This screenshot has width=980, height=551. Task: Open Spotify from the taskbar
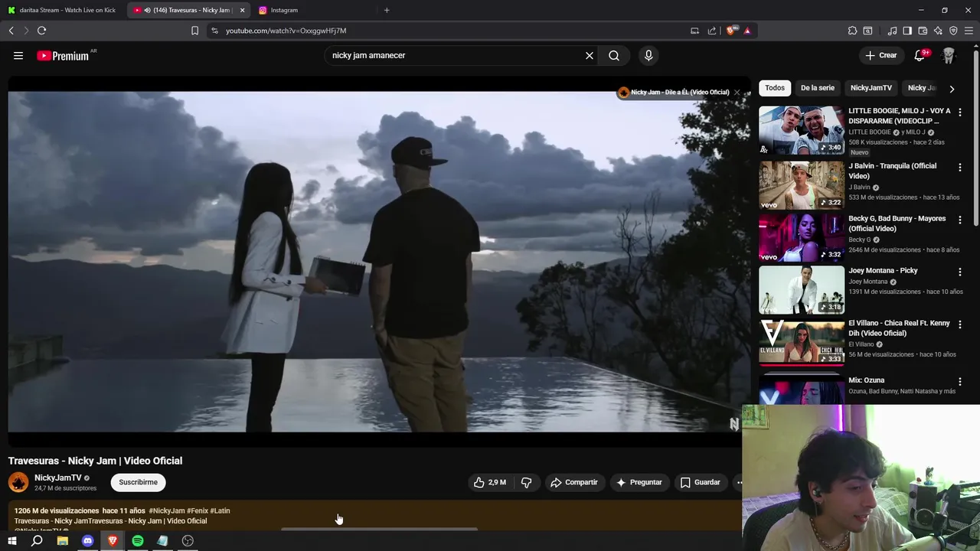tap(138, 541)
